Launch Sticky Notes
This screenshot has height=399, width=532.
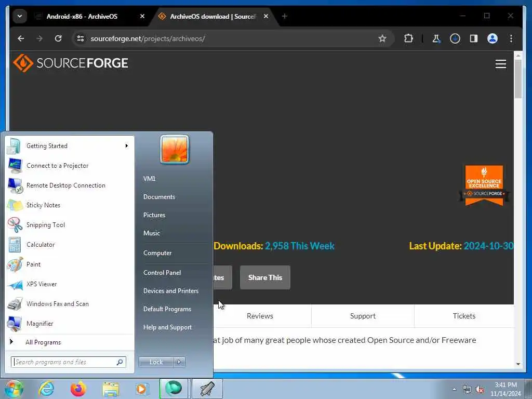click(70, 205)
